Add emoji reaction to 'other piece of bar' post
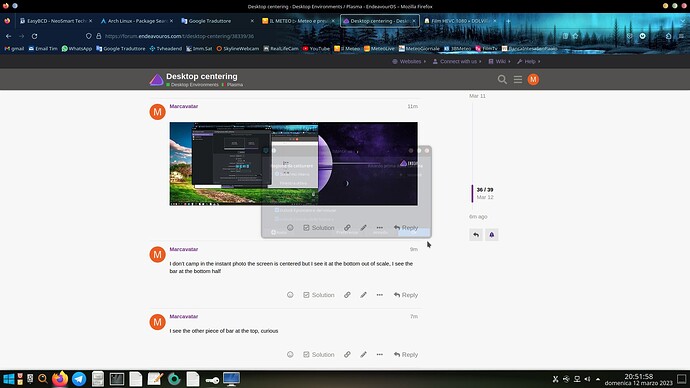Image resolution: width=690 pixels, height=388 pixels. [290, 355]
